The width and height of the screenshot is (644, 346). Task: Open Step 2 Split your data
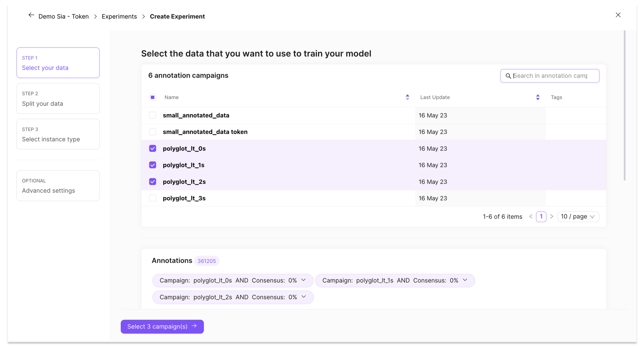58,98
